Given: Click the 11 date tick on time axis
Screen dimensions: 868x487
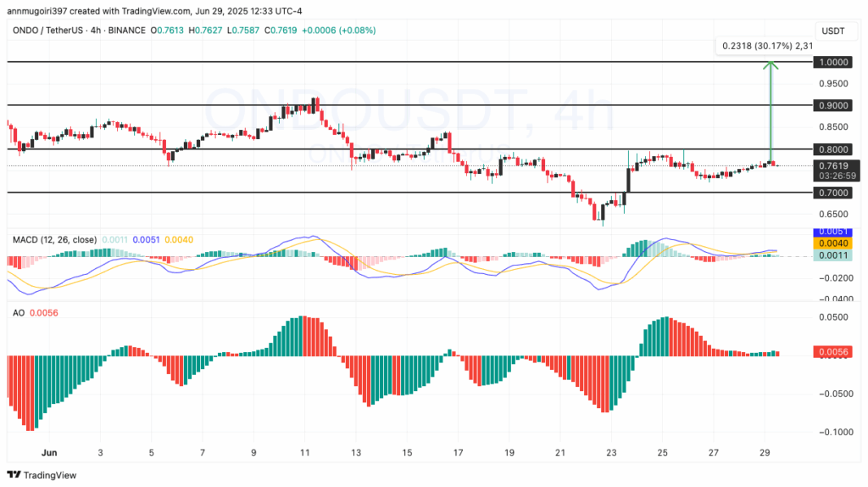Looking at the screenshot, I should (304, 453).
